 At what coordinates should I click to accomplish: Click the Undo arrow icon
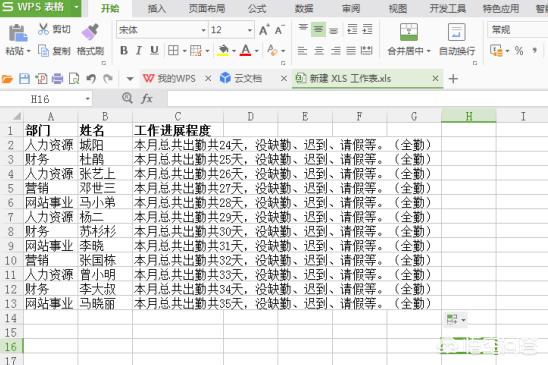pos(91,79)
